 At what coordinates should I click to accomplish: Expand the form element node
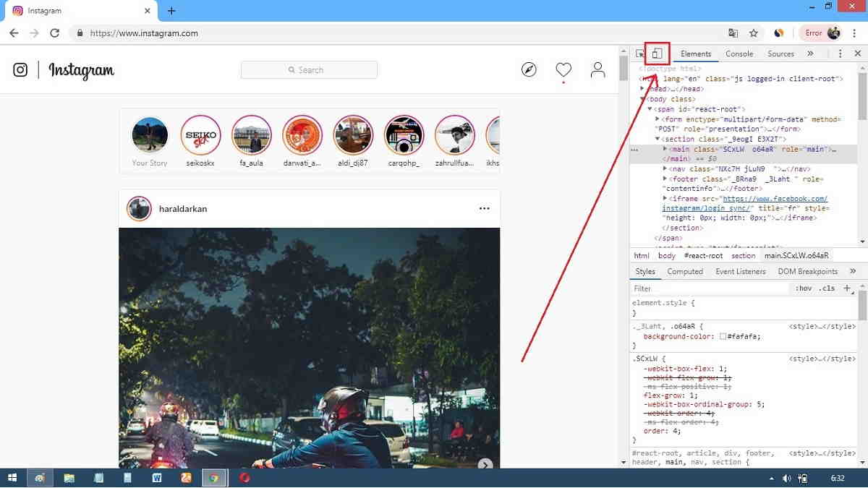coord(658,119)
